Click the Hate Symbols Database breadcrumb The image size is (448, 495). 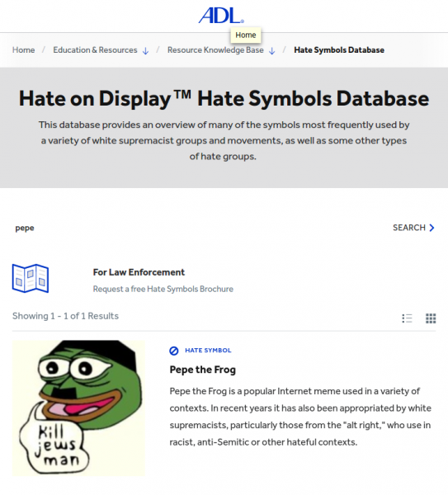click(x=339, y=49)
